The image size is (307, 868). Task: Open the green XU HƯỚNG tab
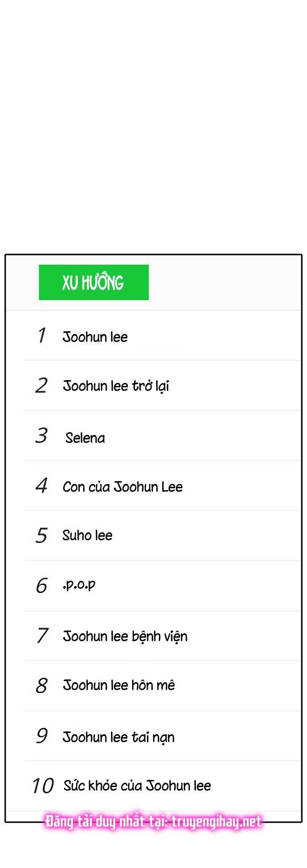click(94, 282)
